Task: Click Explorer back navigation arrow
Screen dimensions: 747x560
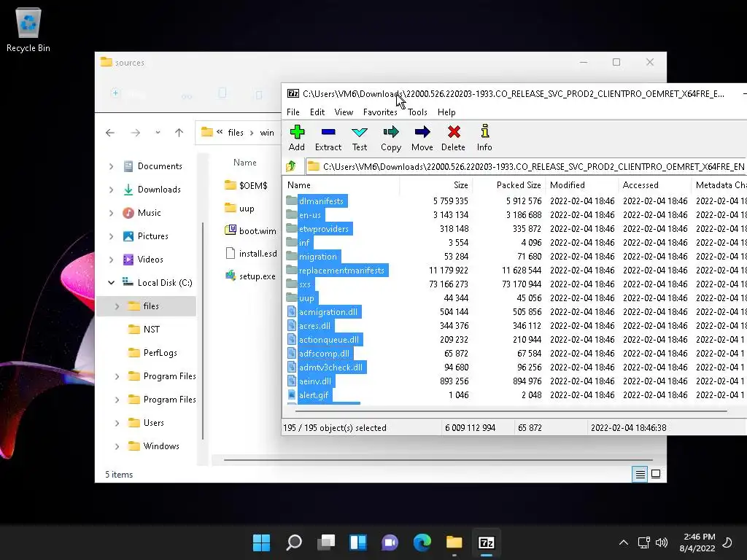Action: [x=110, y=133]
